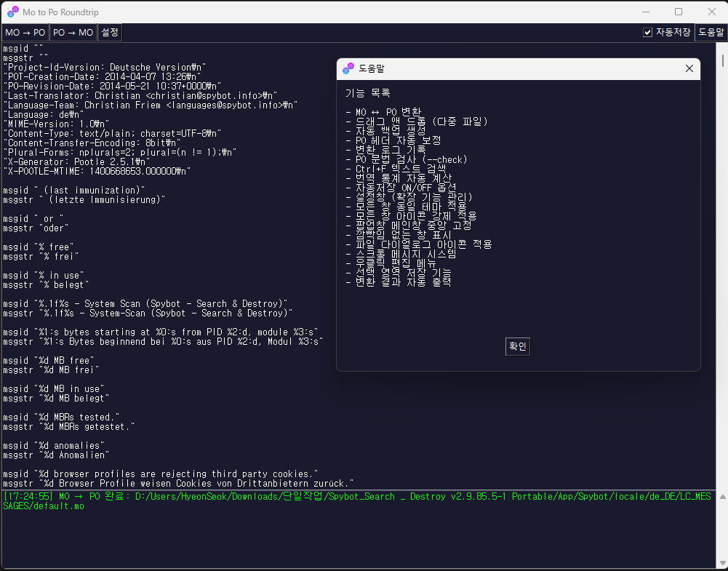
Task: Click the Language-Team line
Action: [151, 105]
